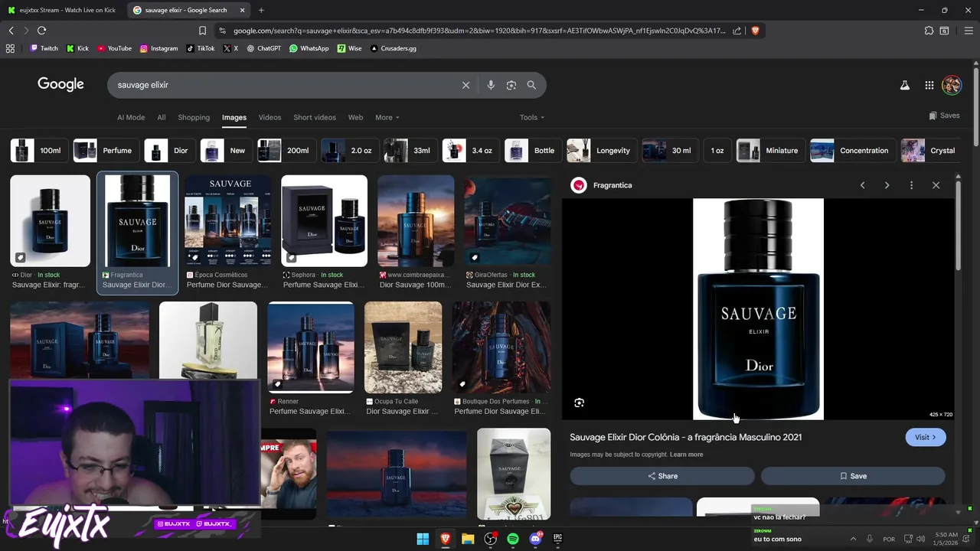The image size is (980, 551).
Task: Close the image preview panel
Action: pyautogui.click(x=936, y=185)
